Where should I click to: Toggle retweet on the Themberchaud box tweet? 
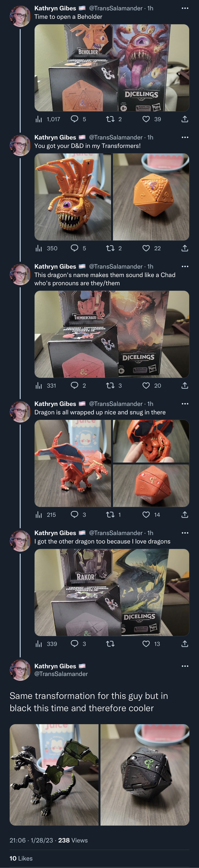coord(110,385)
